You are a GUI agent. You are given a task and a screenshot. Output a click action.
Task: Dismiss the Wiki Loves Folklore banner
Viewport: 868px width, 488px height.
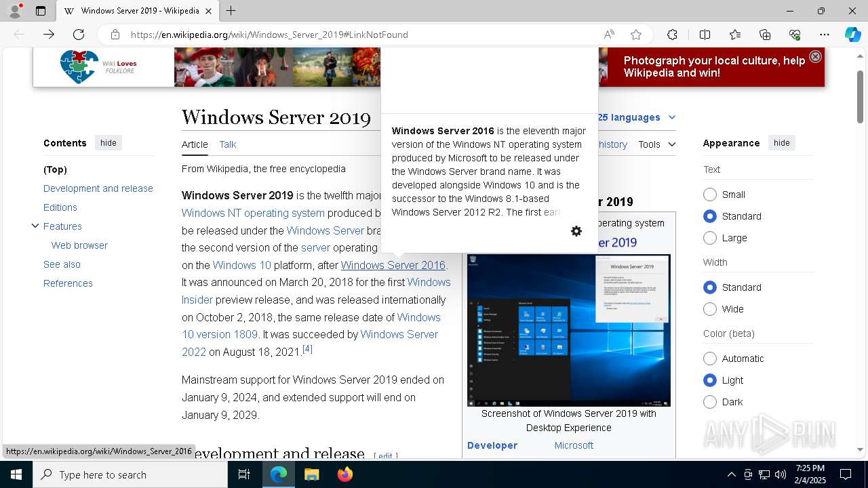coord(816,57)
